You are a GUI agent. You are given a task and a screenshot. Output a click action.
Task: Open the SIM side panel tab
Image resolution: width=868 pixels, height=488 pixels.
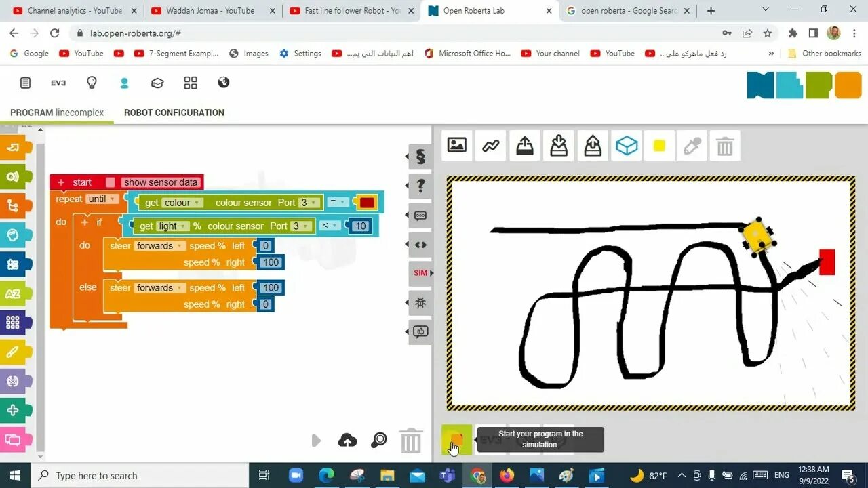420,273
